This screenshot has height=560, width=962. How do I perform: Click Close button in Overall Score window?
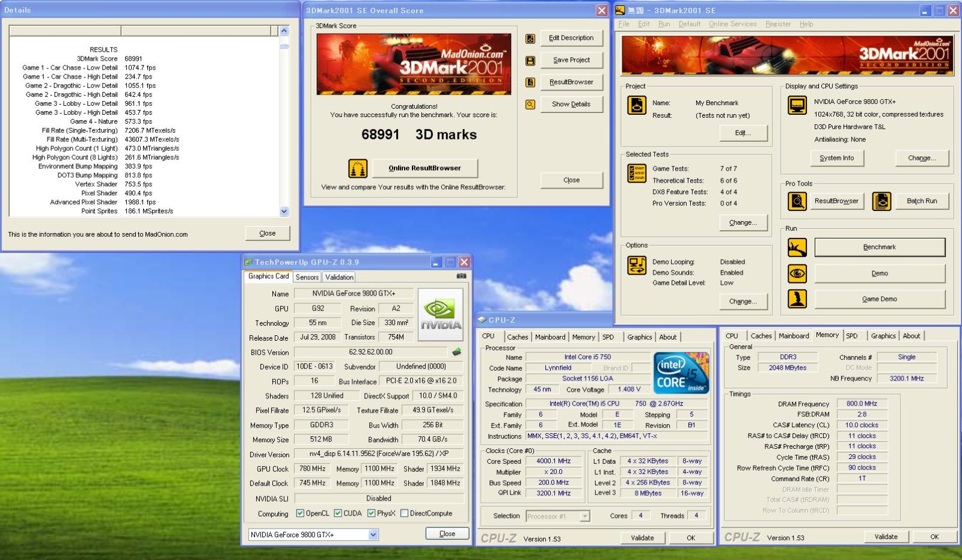tap(571, 180)
